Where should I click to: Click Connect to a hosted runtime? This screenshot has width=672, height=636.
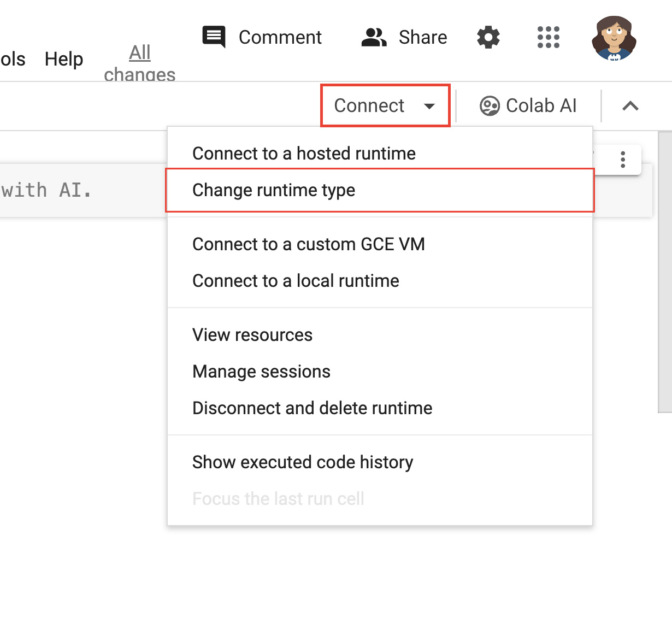[x=303, y=154]
